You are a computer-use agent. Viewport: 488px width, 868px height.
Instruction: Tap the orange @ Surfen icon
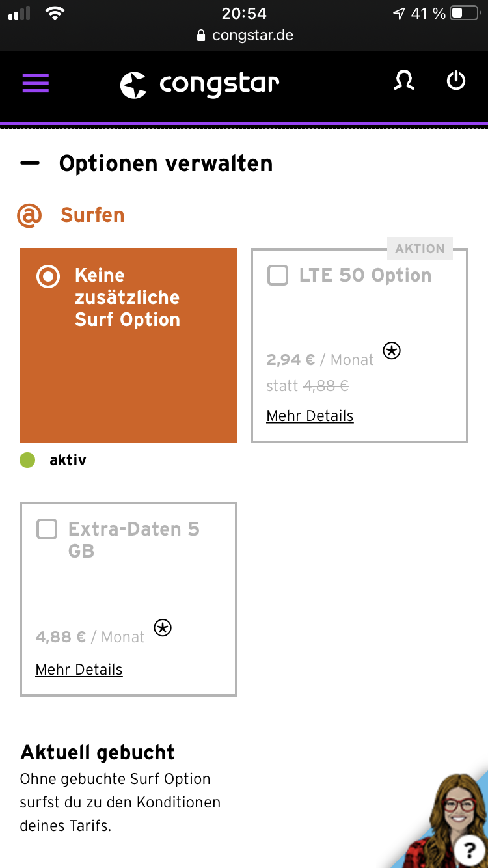29,215
